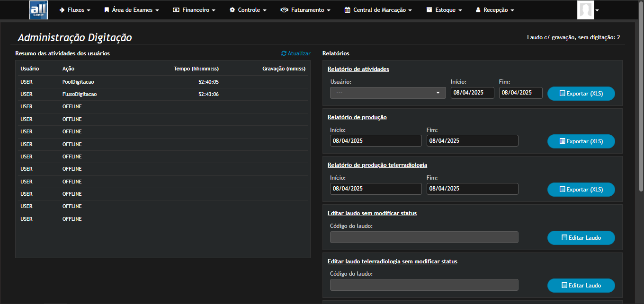Image resolution: width=644 pixels, height=304 pixels.
Task: Open the Usuário dropdown showing ---
Action: 387,93
